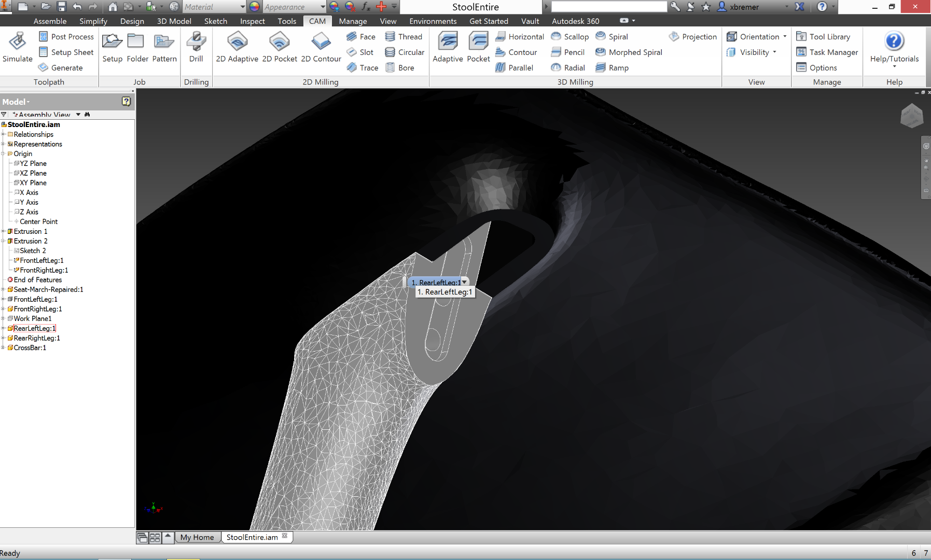Viewport: 931px width, 560px height.
Task: Open the Task Manager
Action: (827, 52)
